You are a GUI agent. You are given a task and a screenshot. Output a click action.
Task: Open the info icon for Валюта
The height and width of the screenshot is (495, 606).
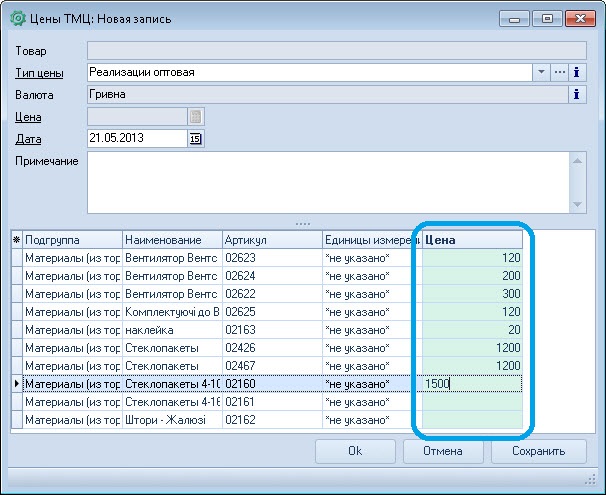(x=577, y=94)
